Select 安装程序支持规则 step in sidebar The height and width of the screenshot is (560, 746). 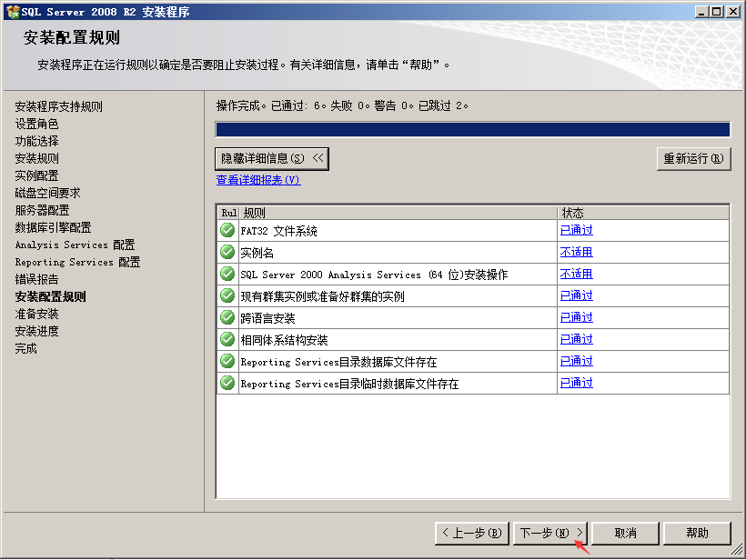(x=58, y=106)
